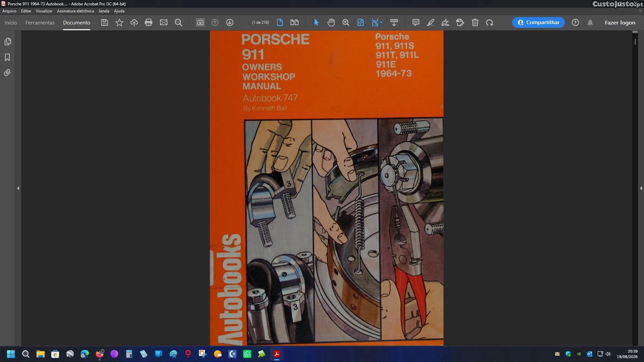Open Windows taskbar search

click(x=26, y=354)
